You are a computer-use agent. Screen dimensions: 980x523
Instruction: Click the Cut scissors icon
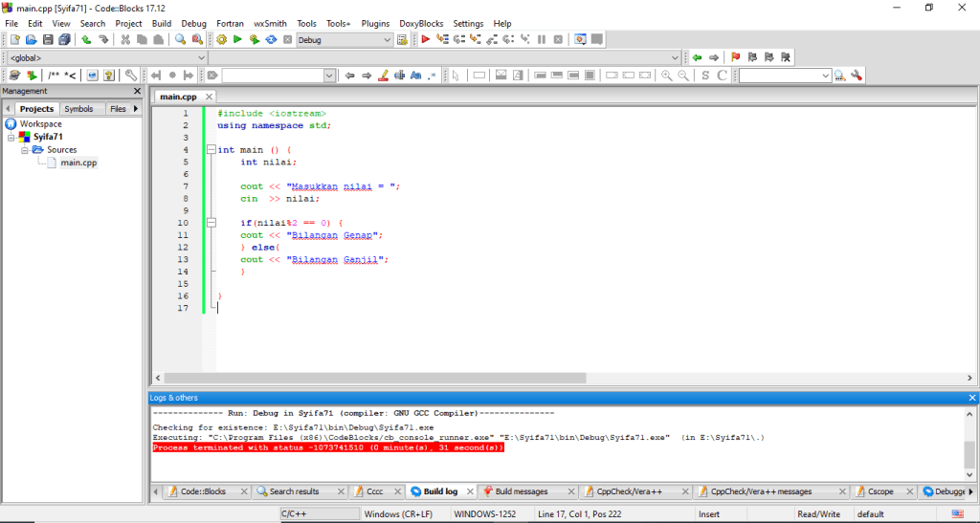125,39
